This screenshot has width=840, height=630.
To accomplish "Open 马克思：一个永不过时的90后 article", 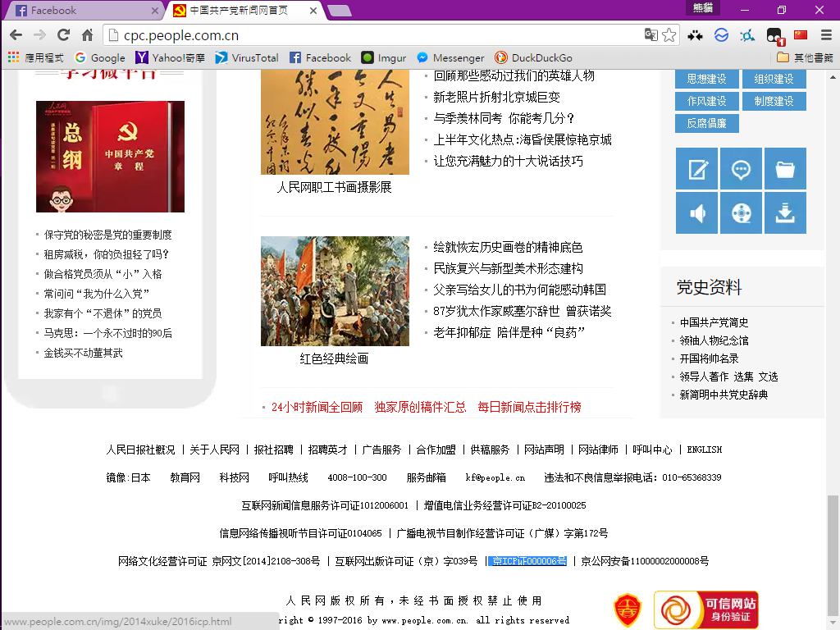I will pyautogui.click(x=107, y=333).
